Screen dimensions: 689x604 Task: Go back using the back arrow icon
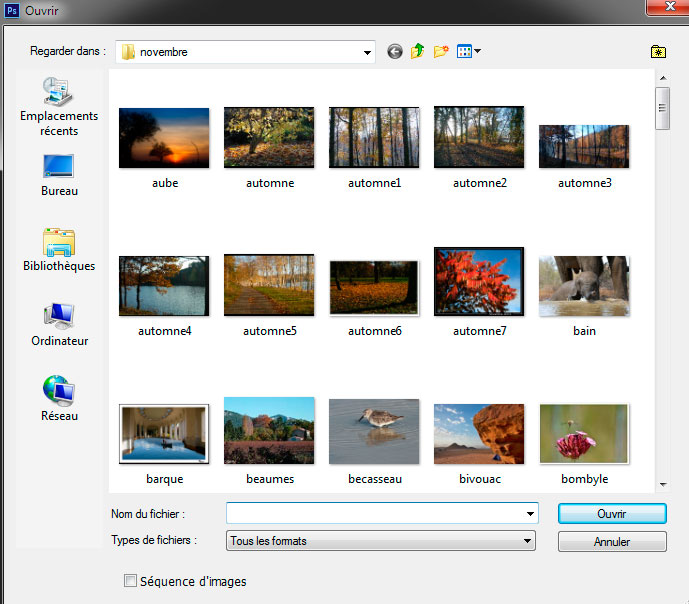pyautogui.click(x=395, y=52)
